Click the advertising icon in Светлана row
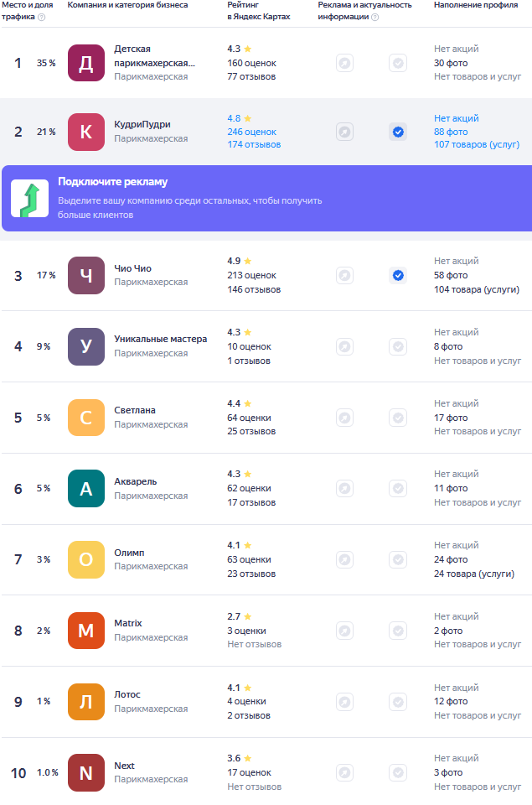Screen dimensions: 532x805 [344, 418]
